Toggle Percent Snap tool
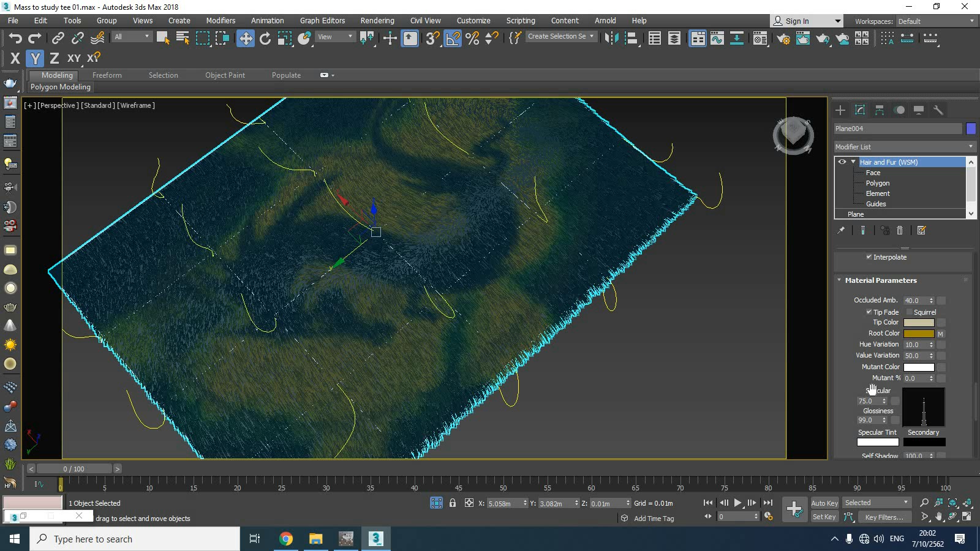This screenshot has height=551, width=980. pos(472,39)
